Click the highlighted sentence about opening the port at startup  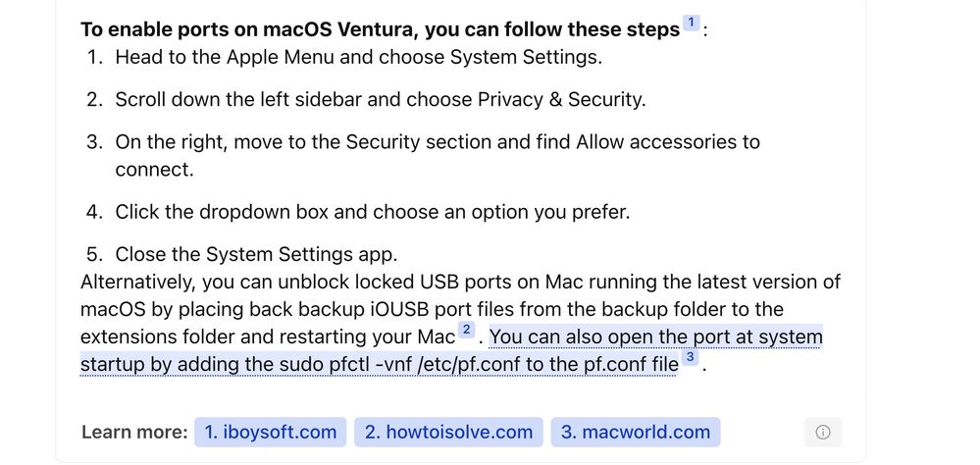(x=655, y=337)
